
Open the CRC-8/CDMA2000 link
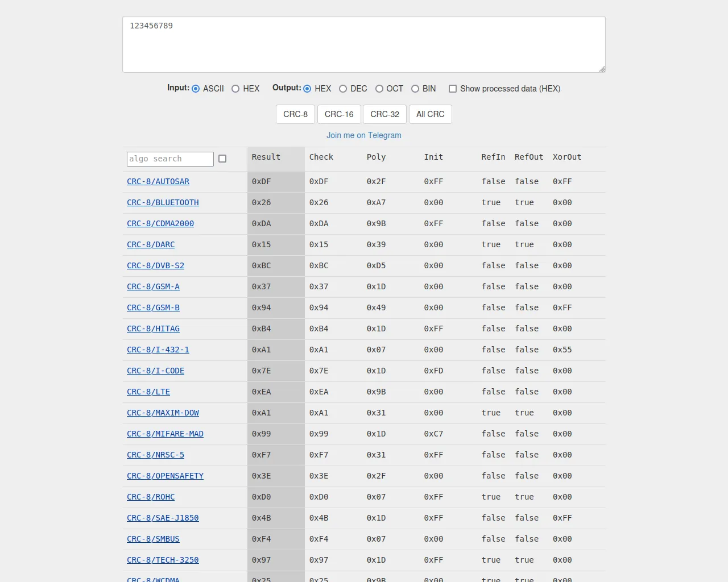(160, 223)
